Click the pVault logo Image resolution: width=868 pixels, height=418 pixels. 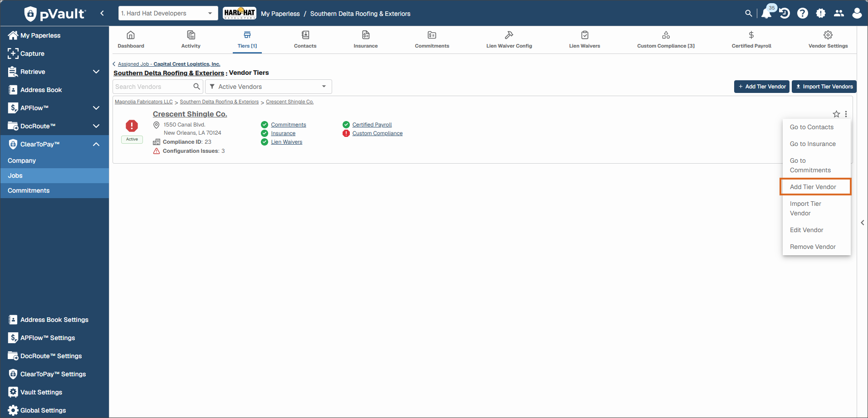tap(54, 14)
